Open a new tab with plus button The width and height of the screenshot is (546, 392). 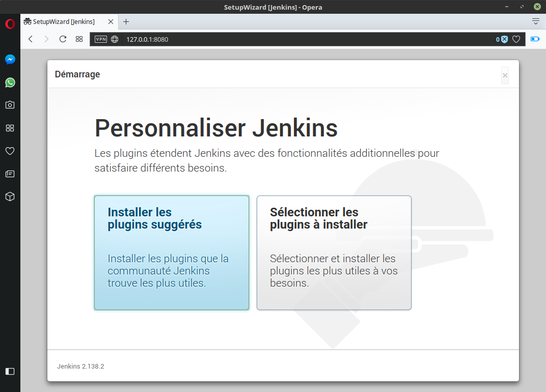pyautogui.click(x=126, y=22)
